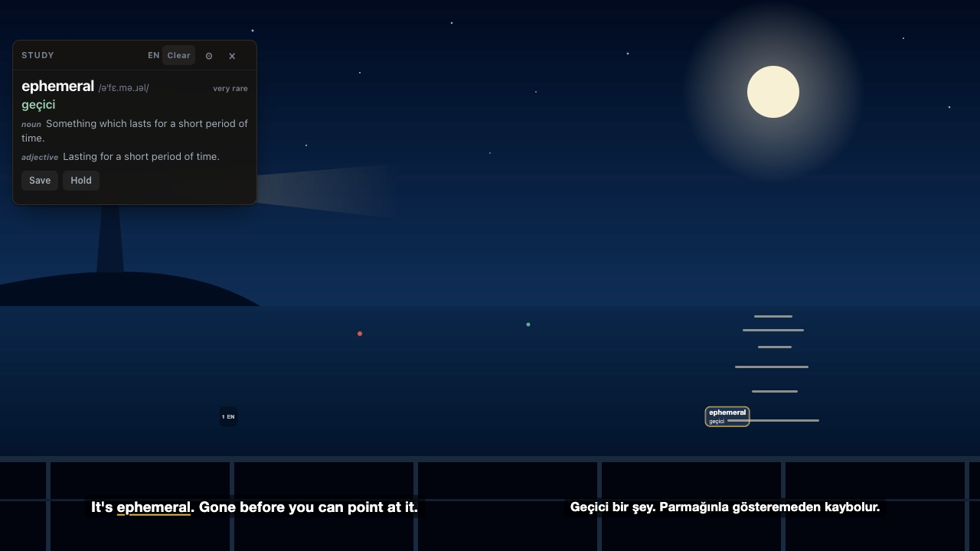This screenshot has height=551, width=980.
Task: Click the word Gone in English subtitle
Action: [x=217, y=507]
